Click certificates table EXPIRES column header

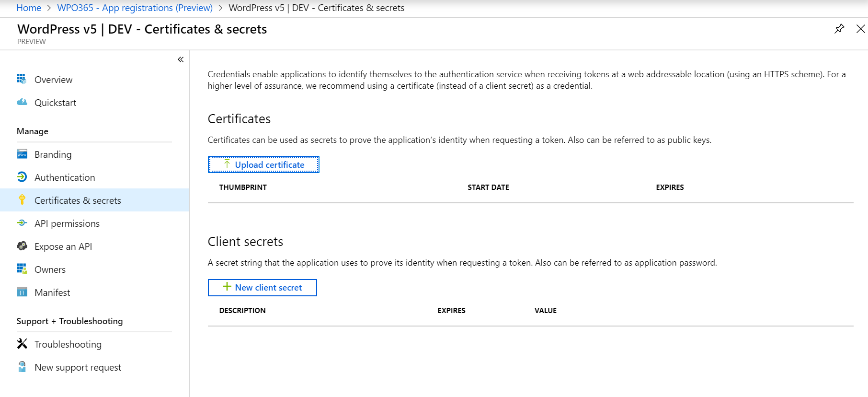(x=670, y=187)
